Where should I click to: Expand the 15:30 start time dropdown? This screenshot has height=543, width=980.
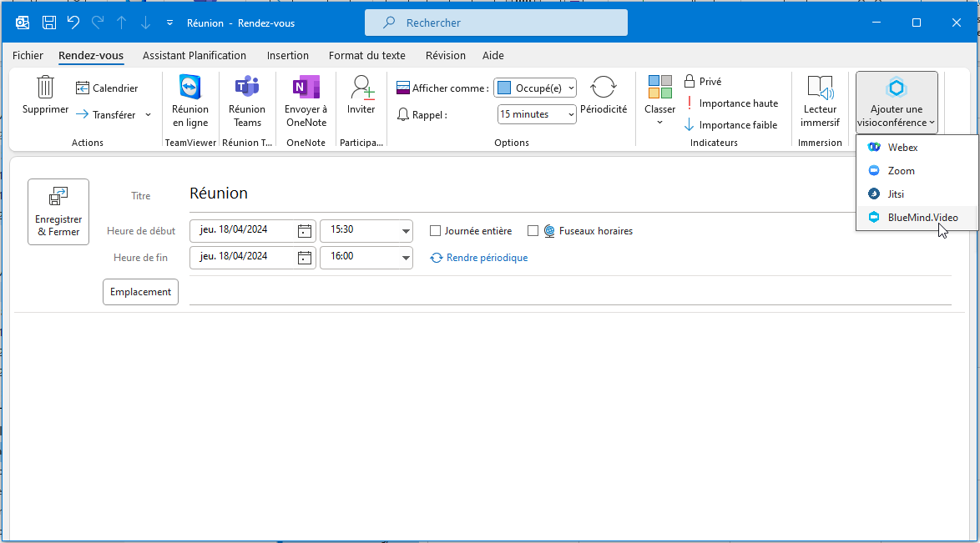pyautogui.click(x=406, y=231)
